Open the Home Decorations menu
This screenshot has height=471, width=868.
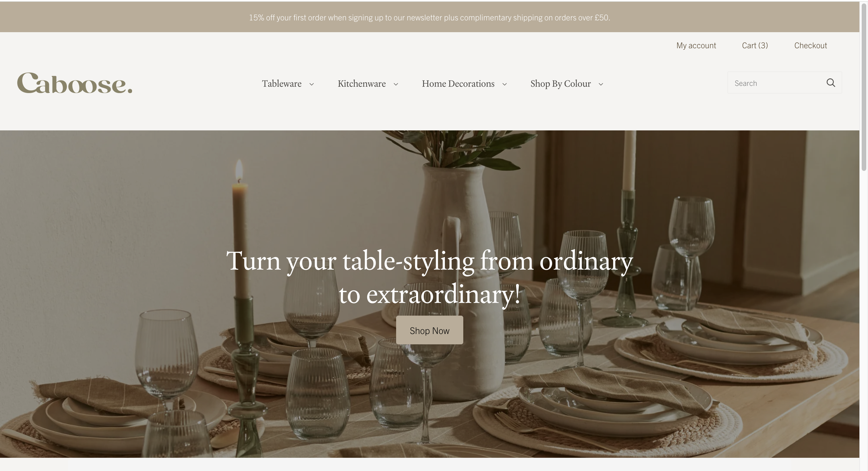458,84
